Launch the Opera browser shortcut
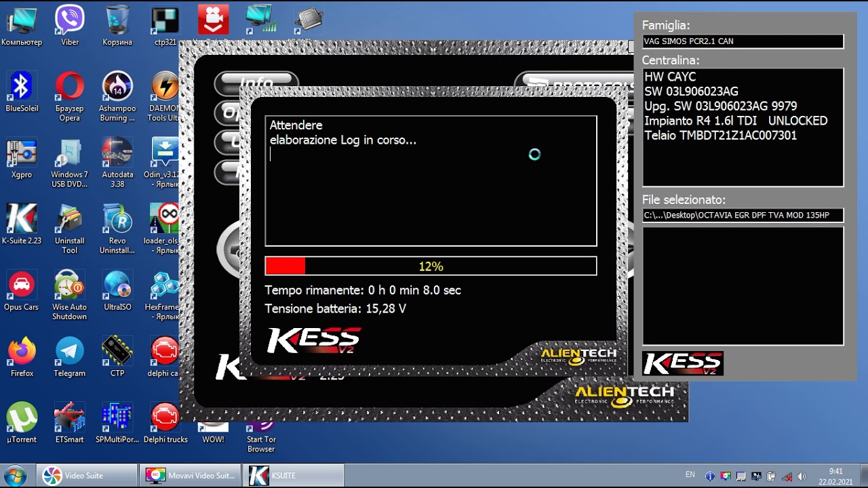 pyautogui.click(x=70, y=96)
